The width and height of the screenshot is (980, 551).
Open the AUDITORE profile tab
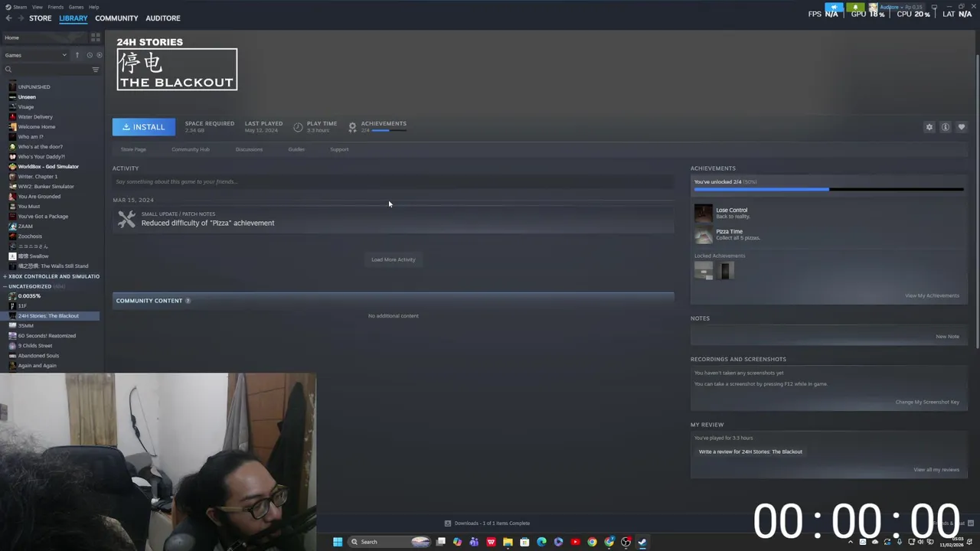pos(163,18)
